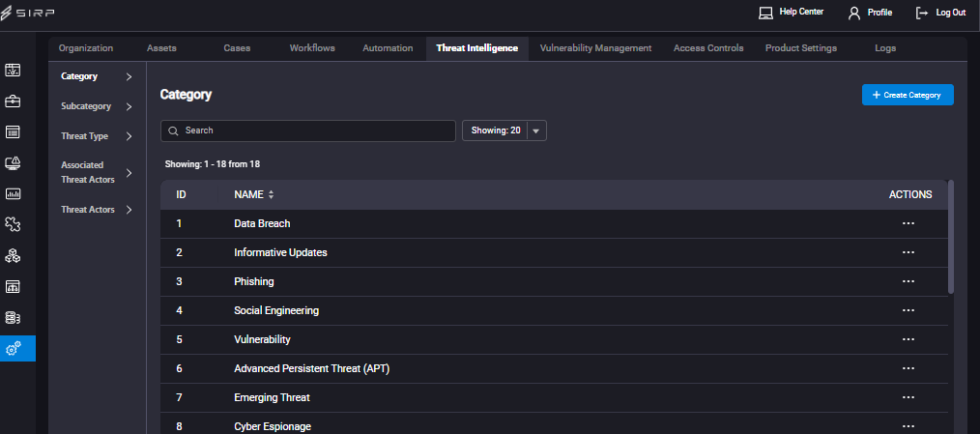
Task: Open the monitor alert icon in sidebar
Action: pyautogui.click(x=14, y=162)
